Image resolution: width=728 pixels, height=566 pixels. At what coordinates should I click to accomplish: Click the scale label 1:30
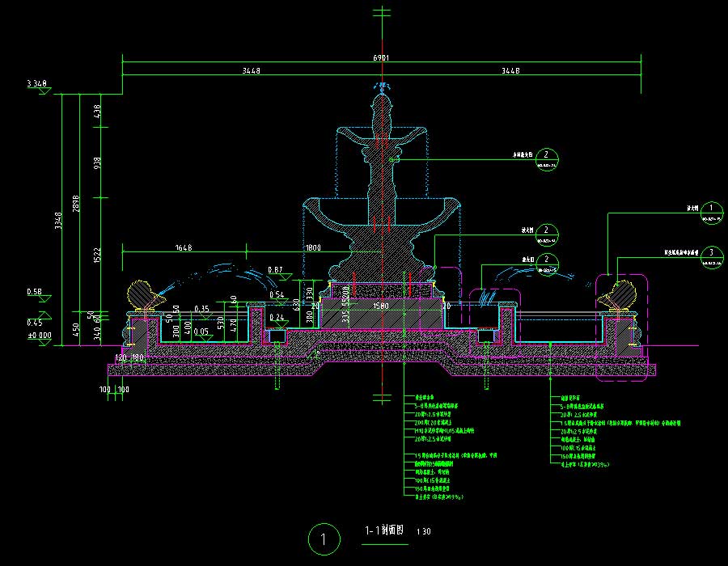pos(423,531)
